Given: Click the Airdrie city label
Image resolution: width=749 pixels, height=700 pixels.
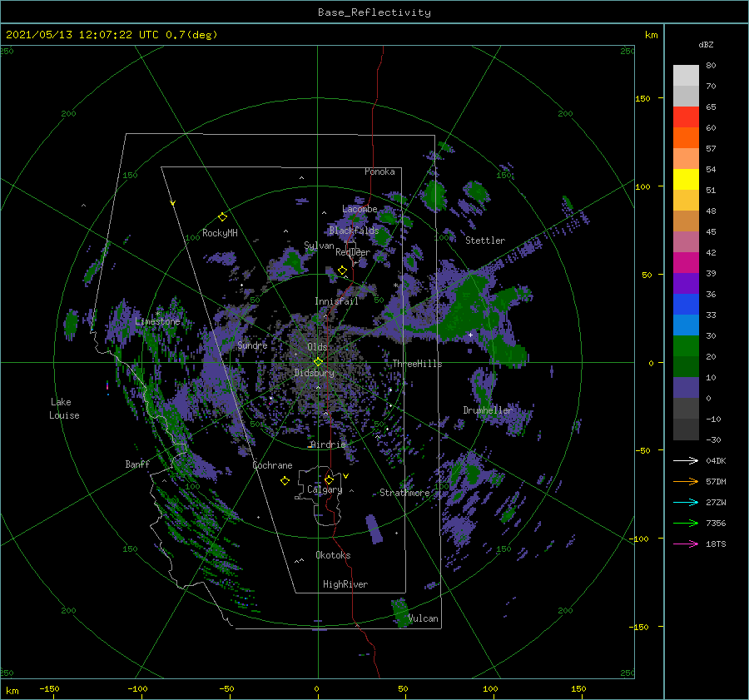Looking at the screenshot, I should click(328, 444).
